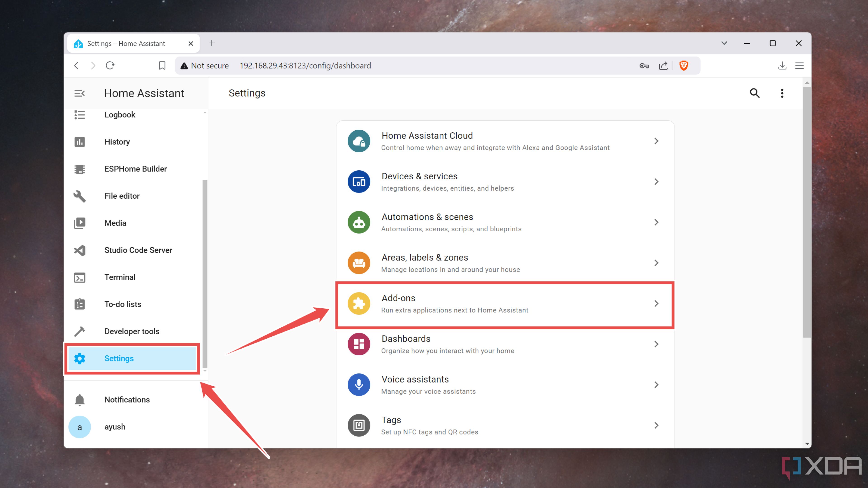Go back to the previous page
868x488 pixels.
(76, 65)
